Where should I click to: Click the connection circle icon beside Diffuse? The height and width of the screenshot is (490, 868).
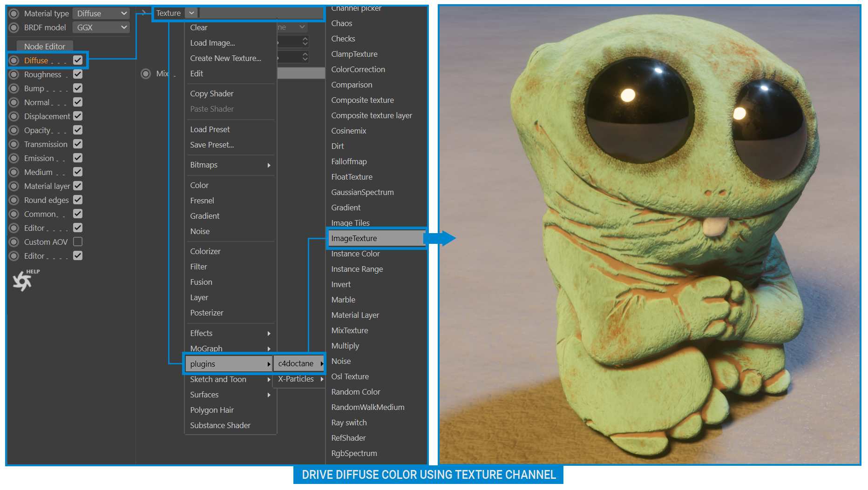[x=14, y=60]
